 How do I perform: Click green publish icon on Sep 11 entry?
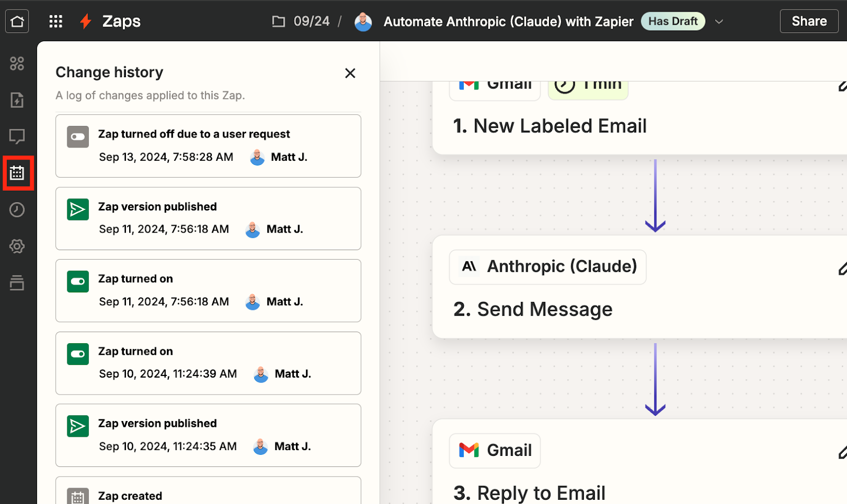click(78, 209)
